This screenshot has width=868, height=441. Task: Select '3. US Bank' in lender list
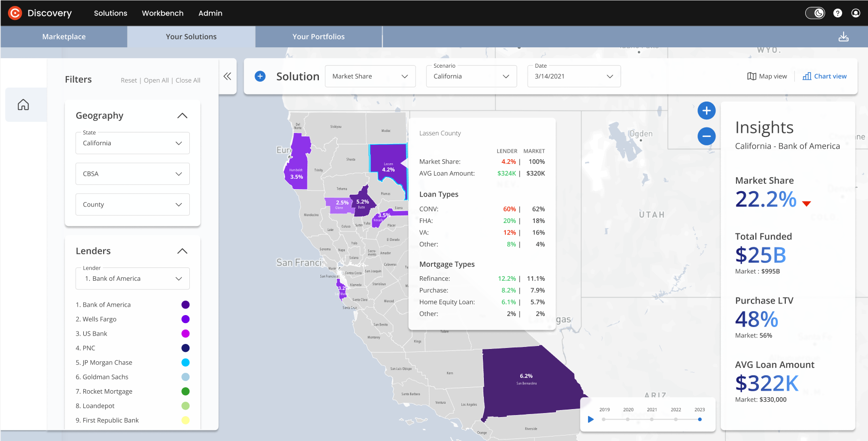click(92, 333)
